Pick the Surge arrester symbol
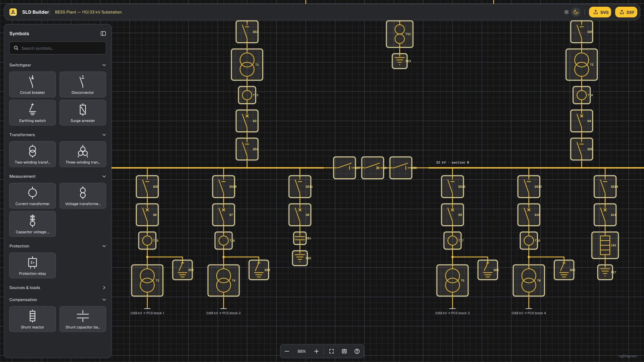The width and height of the screenshot is (644, 362). (x=83, y=113)
